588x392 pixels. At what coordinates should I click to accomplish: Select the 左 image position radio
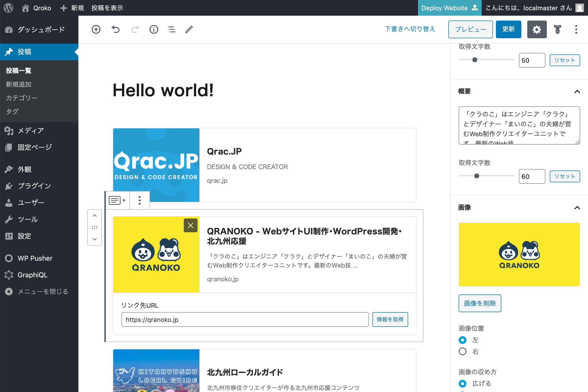pyautogui.click(x=463, y=340)
